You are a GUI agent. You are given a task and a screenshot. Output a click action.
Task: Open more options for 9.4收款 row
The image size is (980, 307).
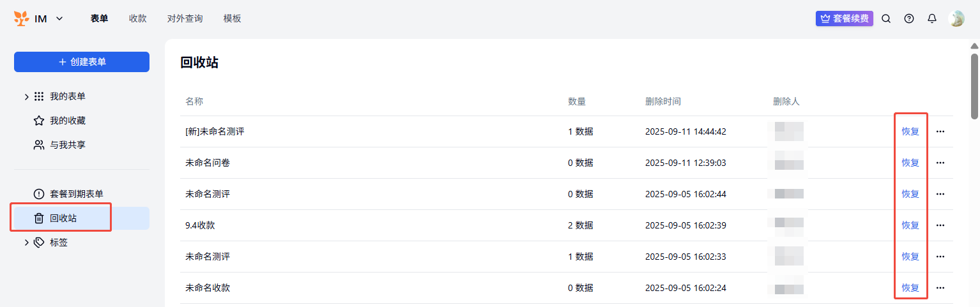(x=940, y=225)
